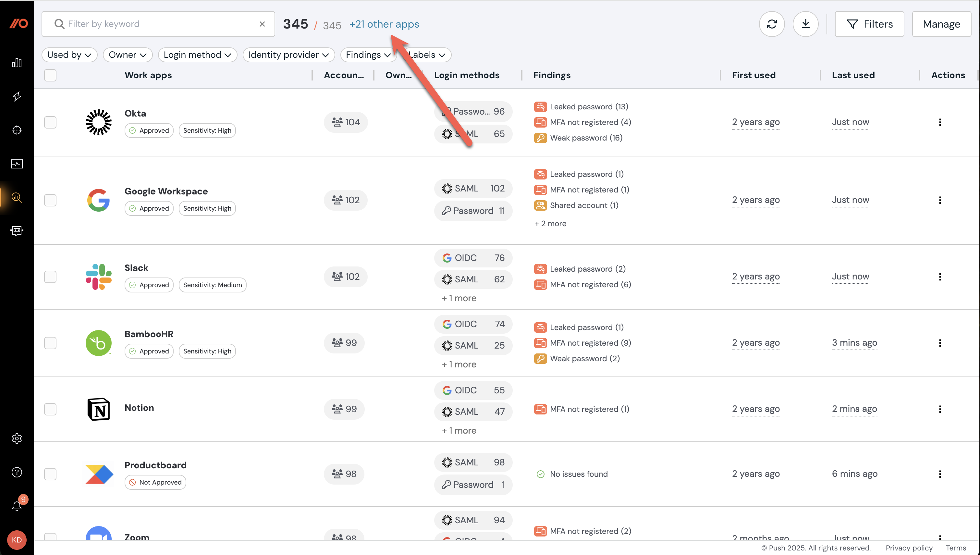Screen dimensions: 980x555
Task: Click the Okta app logo
Action: (x=99, y=122)
